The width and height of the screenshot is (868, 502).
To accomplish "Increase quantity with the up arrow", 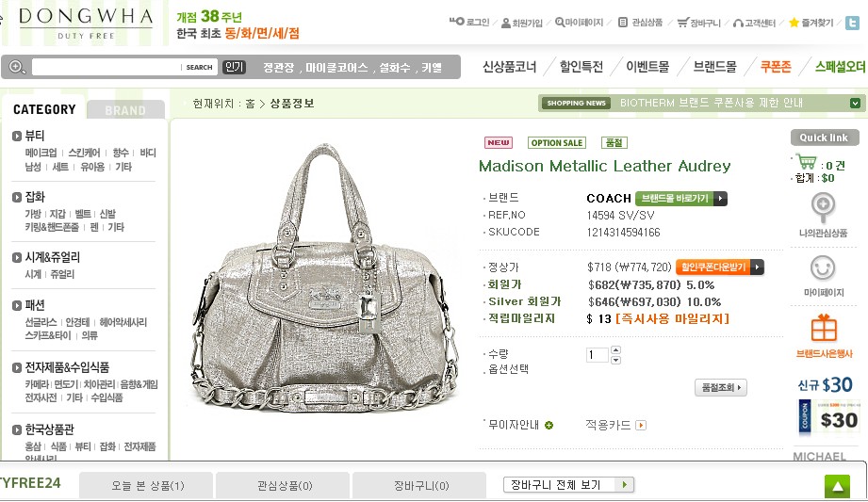I will [615, 349].
